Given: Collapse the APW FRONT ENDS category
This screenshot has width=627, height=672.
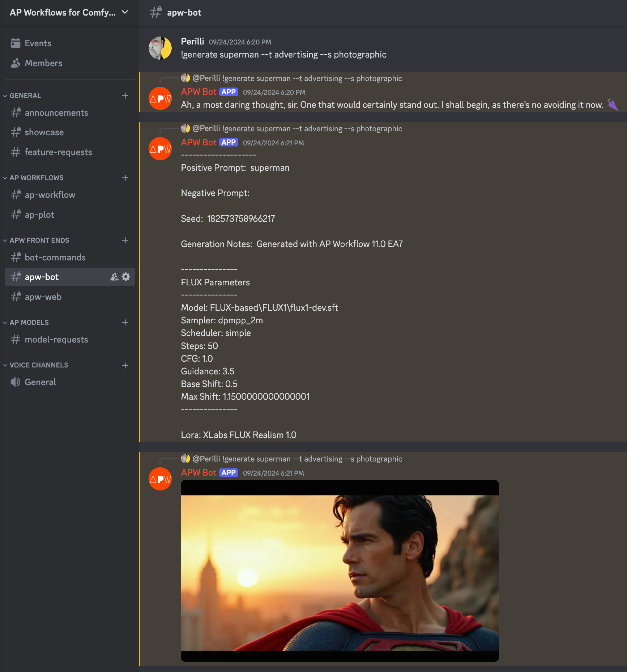Looking at the screenshot, I should click(39, 240).
